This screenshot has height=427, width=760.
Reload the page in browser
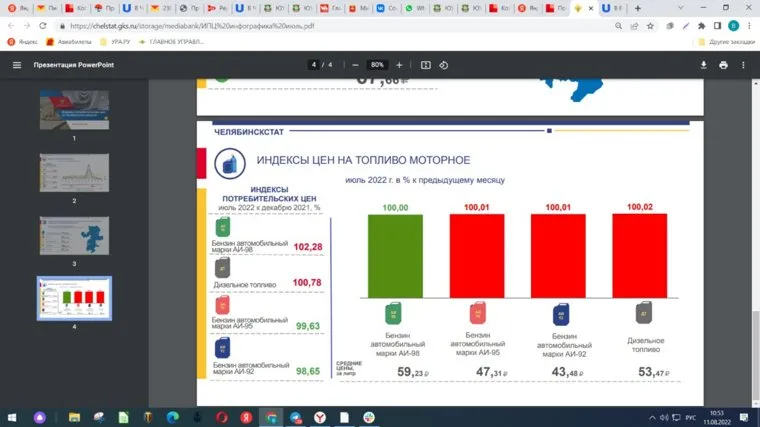(45, 26)
